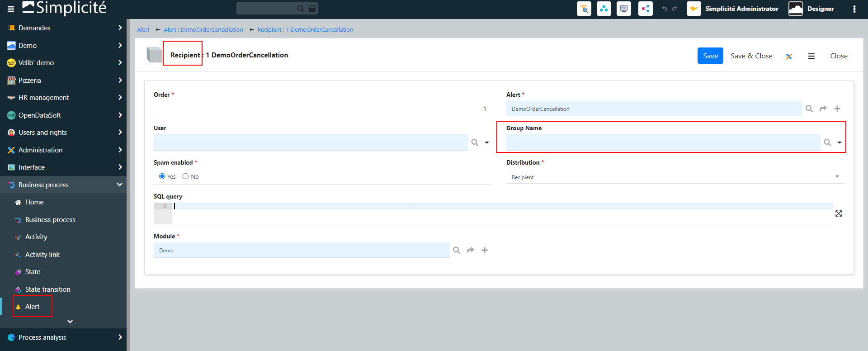Toggle the hamburger main menu
Viewport: 868px width, 351px height.
(11, 9)
